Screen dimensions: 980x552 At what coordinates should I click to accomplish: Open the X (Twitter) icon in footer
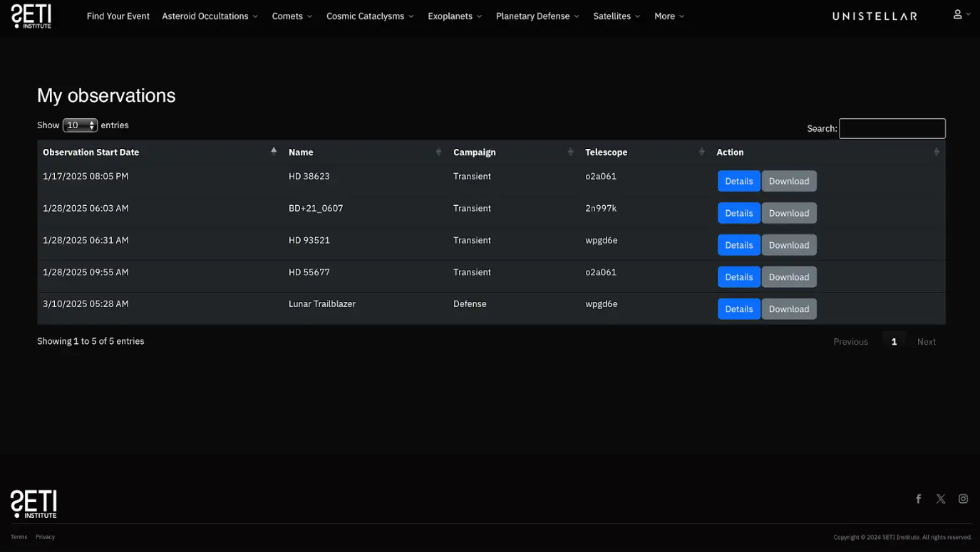941,499
